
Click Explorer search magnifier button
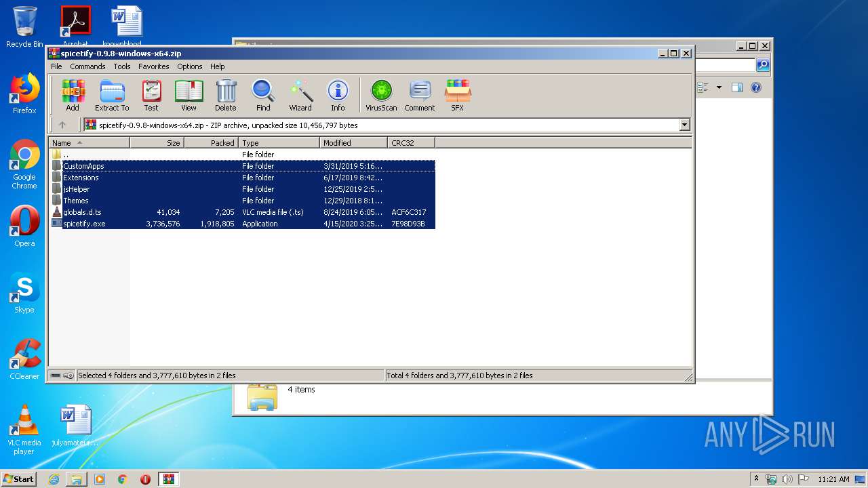(x=763, y=65)
